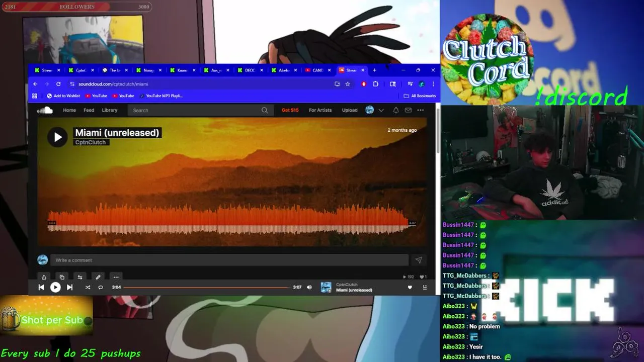The image size is (644, 362).
Task: Click the copy icon under the comment box
Action: click(62, 277)
